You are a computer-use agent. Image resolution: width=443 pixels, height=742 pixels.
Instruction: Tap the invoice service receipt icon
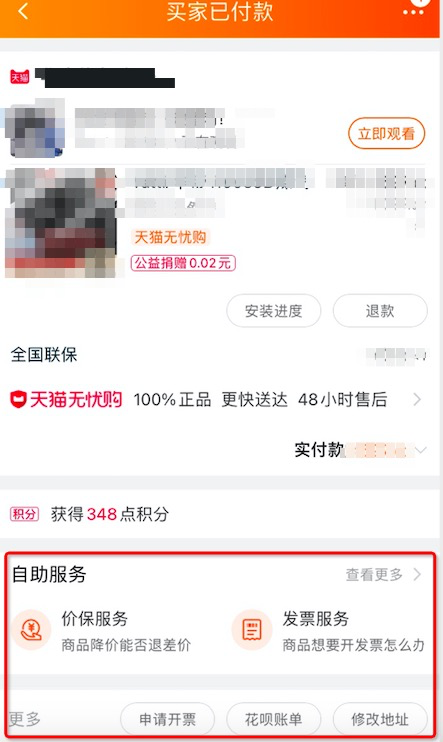pos(252,630)
